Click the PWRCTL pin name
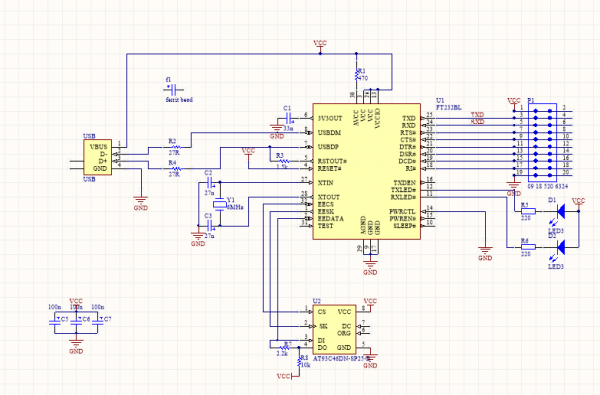Screen dimensions: 600x395 403,211
